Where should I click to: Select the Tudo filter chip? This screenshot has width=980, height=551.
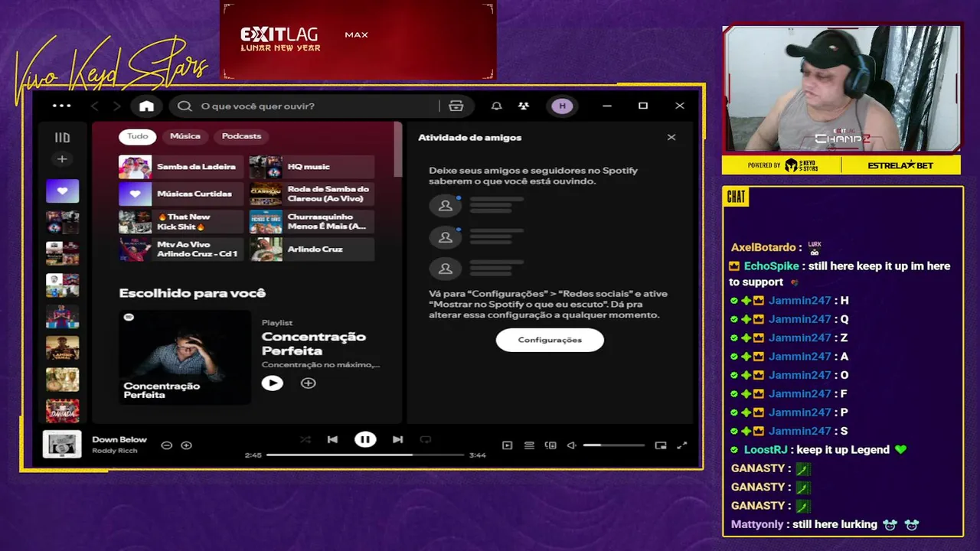tap(138, 136)
